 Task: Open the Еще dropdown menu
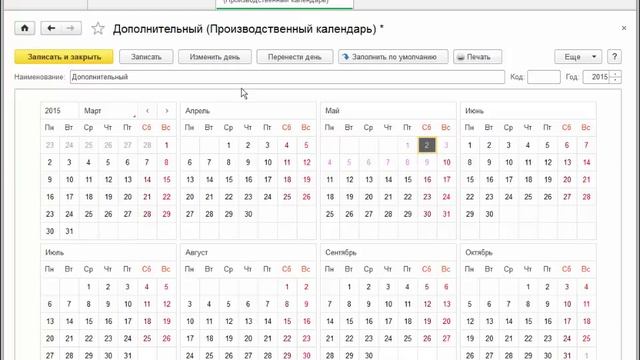click(578, 57)
